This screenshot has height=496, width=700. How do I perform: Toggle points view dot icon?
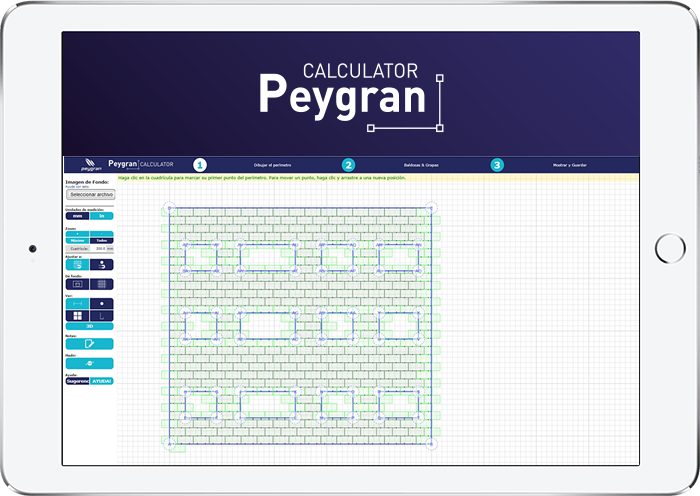point(102,304)
